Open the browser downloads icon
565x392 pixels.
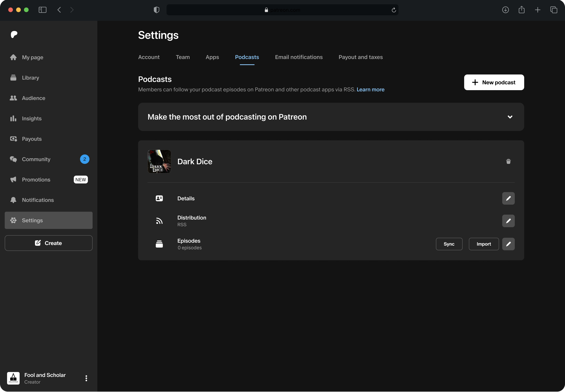pyautogui.click(x=505, y=10)
